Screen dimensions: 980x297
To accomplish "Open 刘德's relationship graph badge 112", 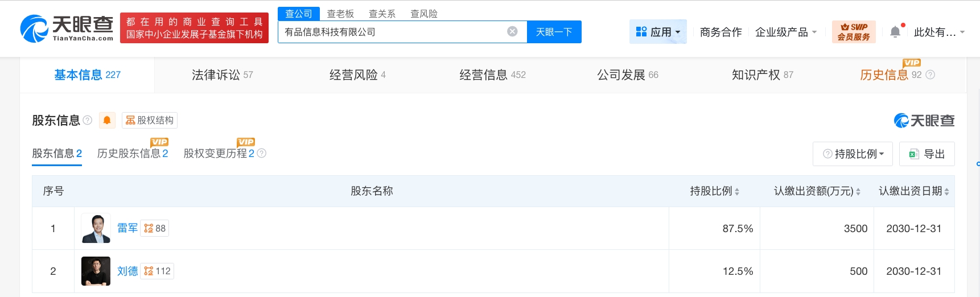I will [157, 271].
